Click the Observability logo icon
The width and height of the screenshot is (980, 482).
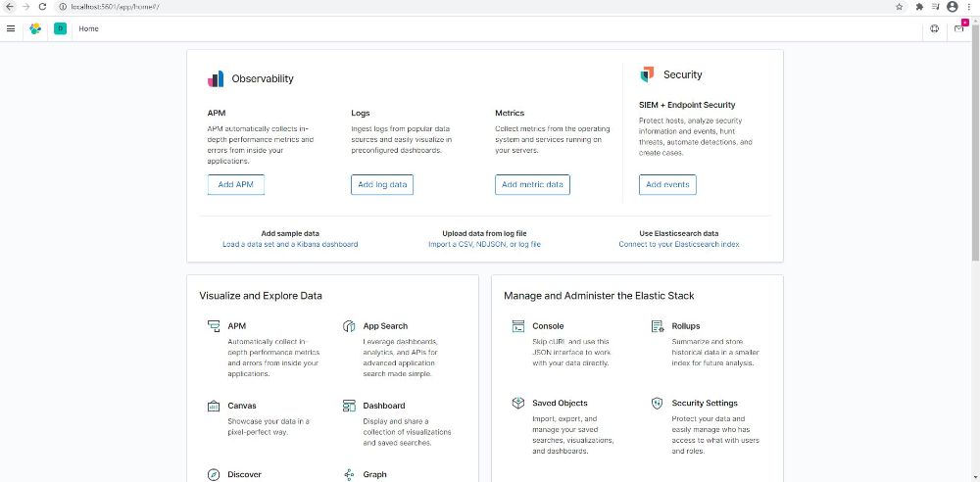[x=216, y=78]
